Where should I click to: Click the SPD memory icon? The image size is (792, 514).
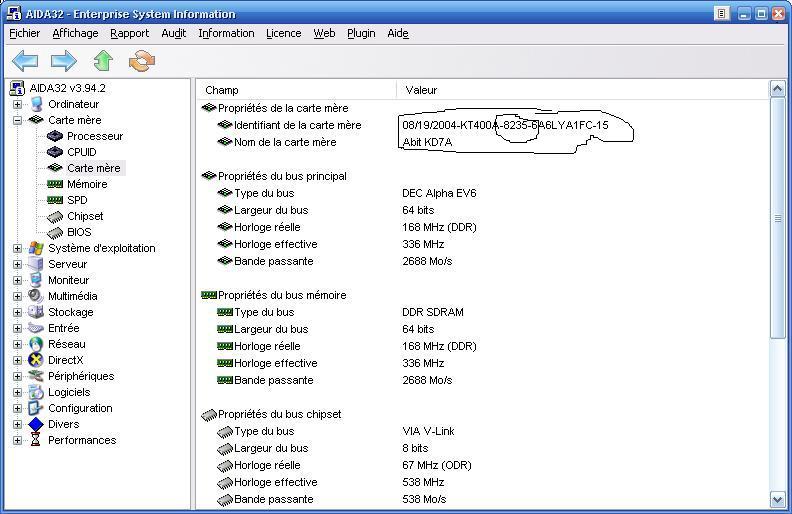55,200
